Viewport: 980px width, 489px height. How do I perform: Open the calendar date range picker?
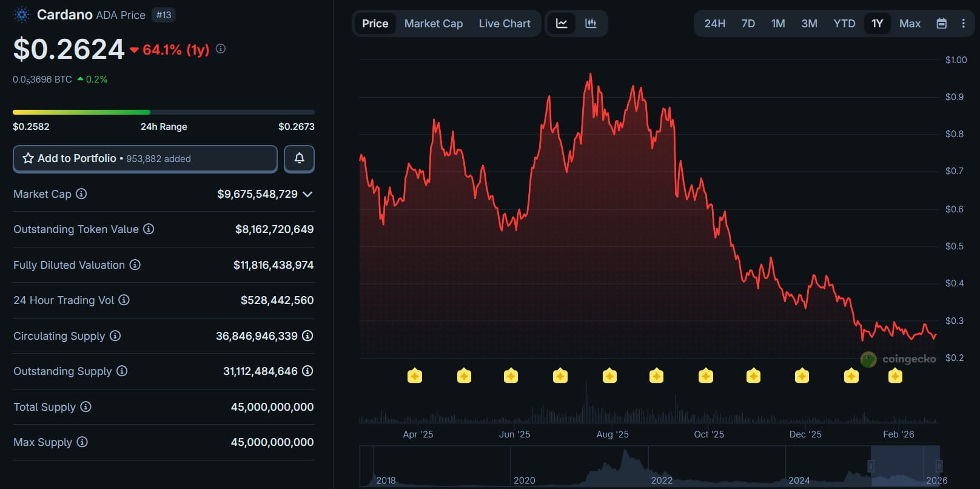(941, 24)
